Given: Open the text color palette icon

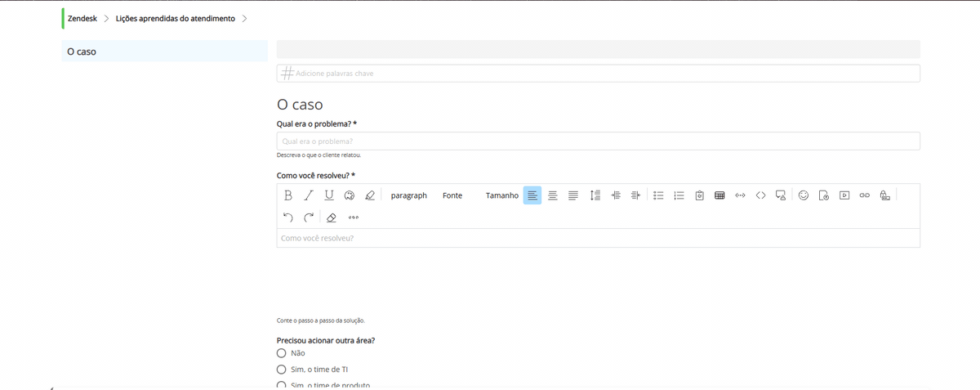Looking at the screenshot, I should coord(350,195).
